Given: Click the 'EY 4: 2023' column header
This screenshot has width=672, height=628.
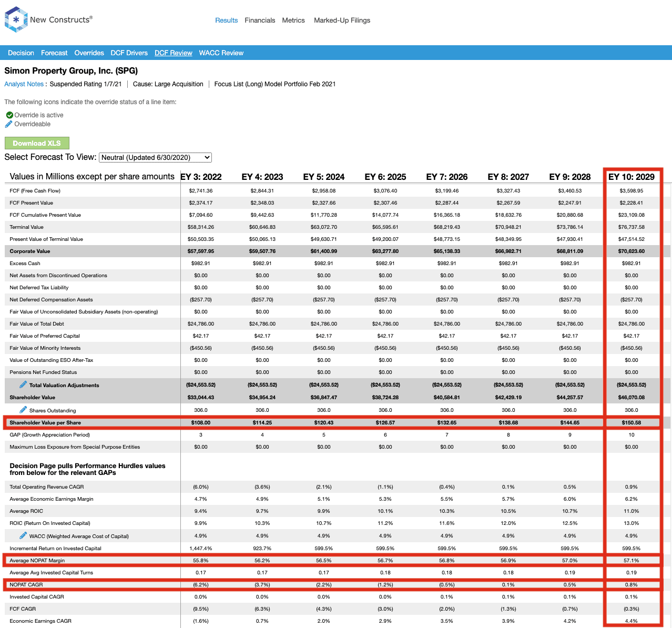Looking at the screenshot, I should tap(262, 177).
